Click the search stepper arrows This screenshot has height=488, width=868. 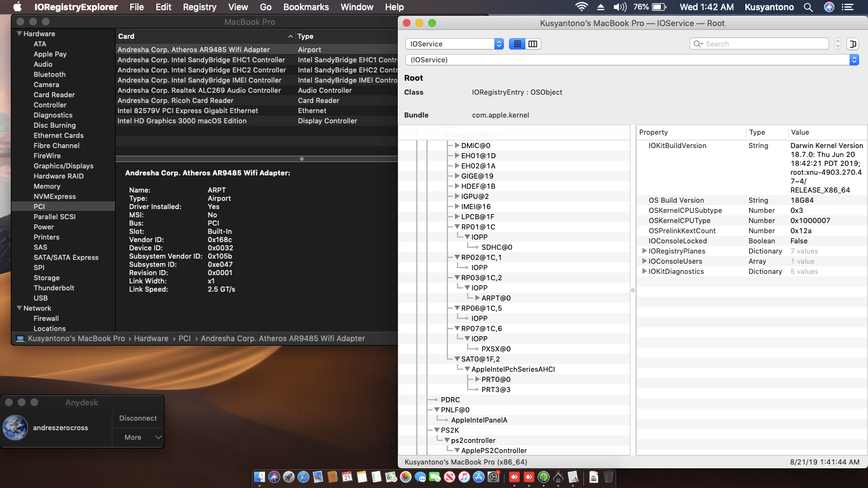pyautogui.click(x=837, y=44)
